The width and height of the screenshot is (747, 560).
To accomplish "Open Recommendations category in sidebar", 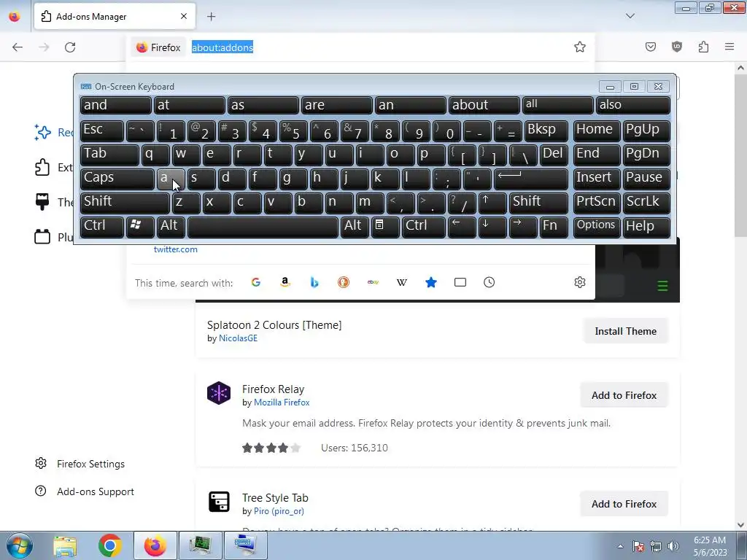I will pyautogui.click(x=53, y=133).
